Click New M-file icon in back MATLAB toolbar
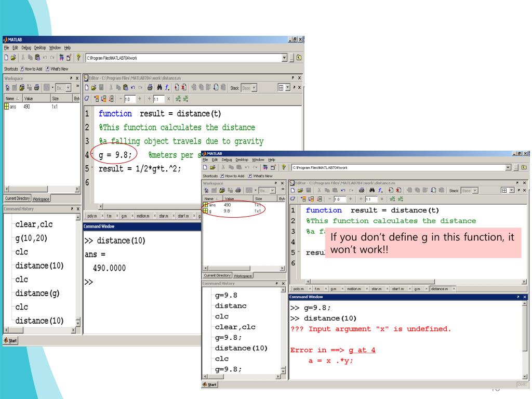Image resolution: width=532 pixels, height=399 pixels. (x=6, y=58)
